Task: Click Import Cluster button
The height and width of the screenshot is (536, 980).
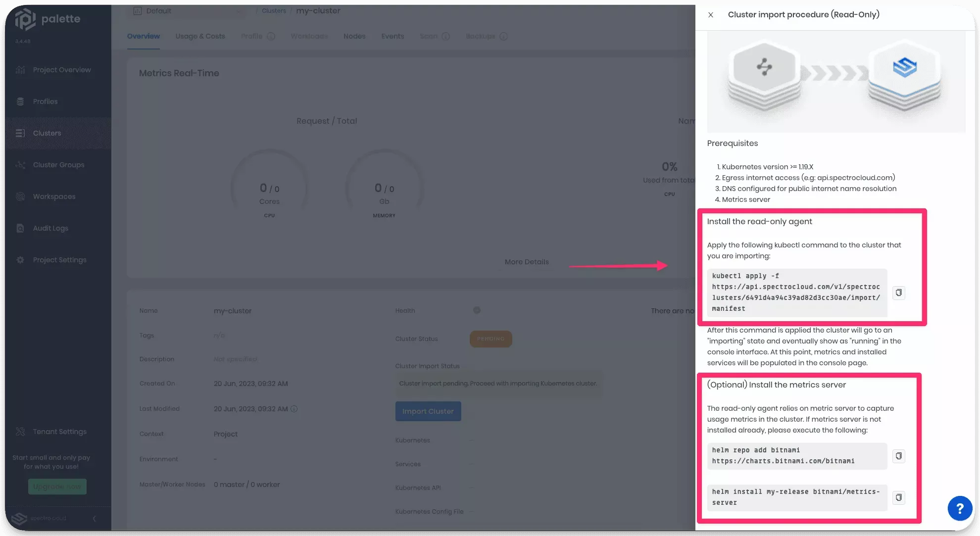Action: point(428,411)
